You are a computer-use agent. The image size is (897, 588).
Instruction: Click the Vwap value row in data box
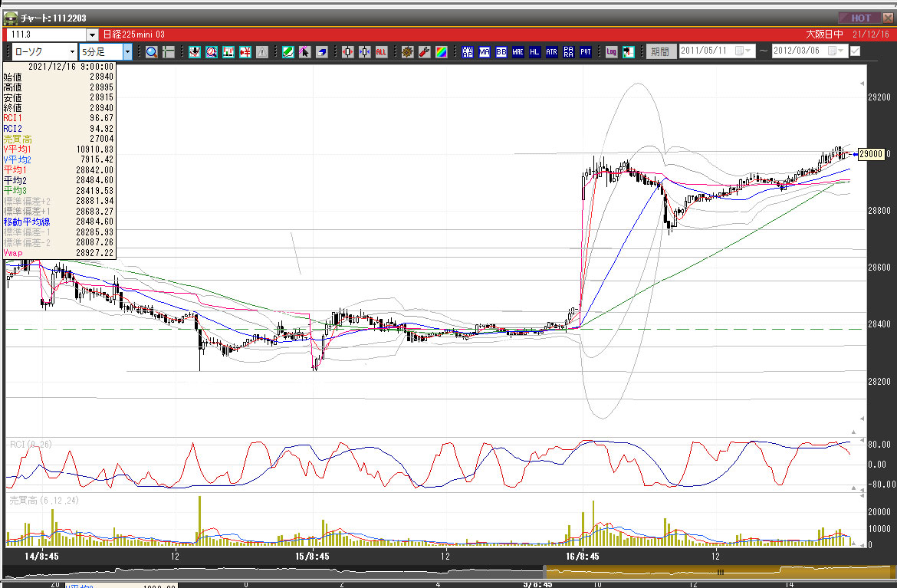tap(58, 254)
